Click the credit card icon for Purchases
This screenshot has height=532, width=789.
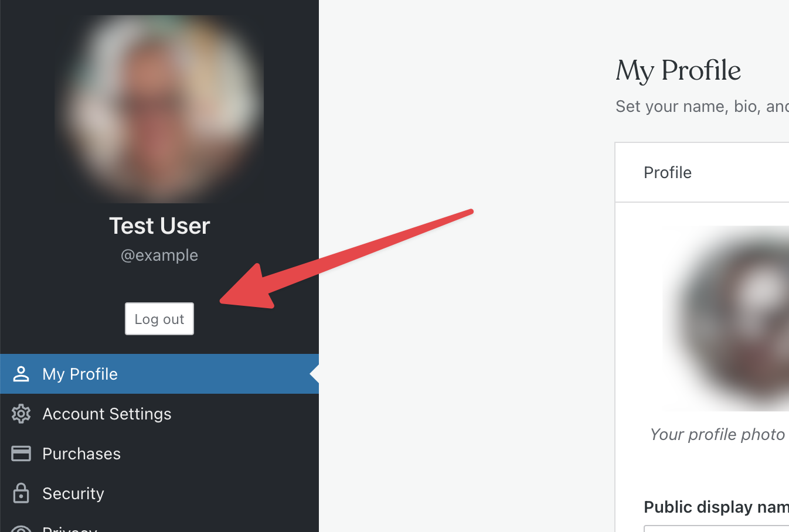coord(21,453)
